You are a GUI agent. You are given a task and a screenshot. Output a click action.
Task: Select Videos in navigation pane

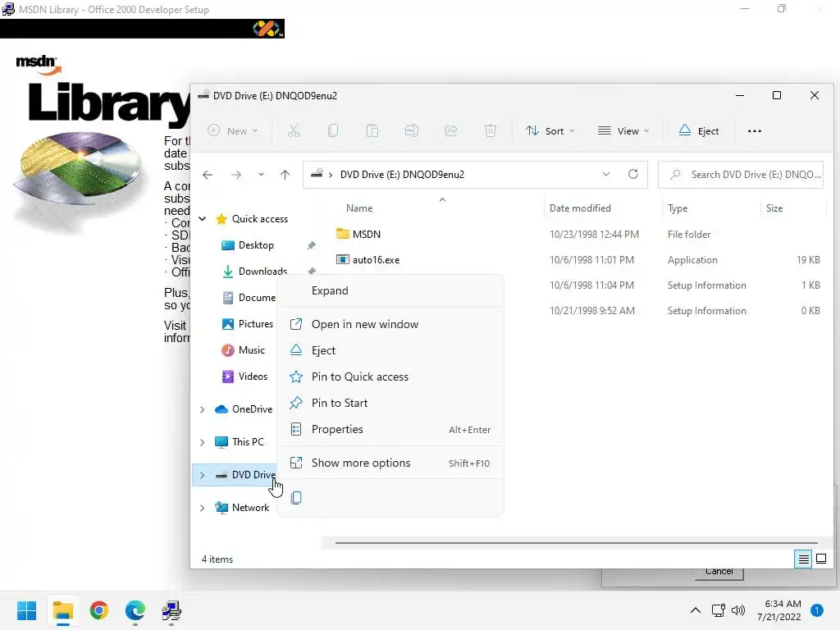tap(253, 376)
